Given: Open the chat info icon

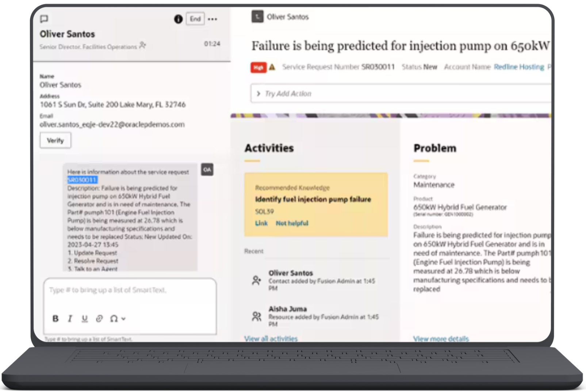Looking at the screenshot, I should [178, 19].
